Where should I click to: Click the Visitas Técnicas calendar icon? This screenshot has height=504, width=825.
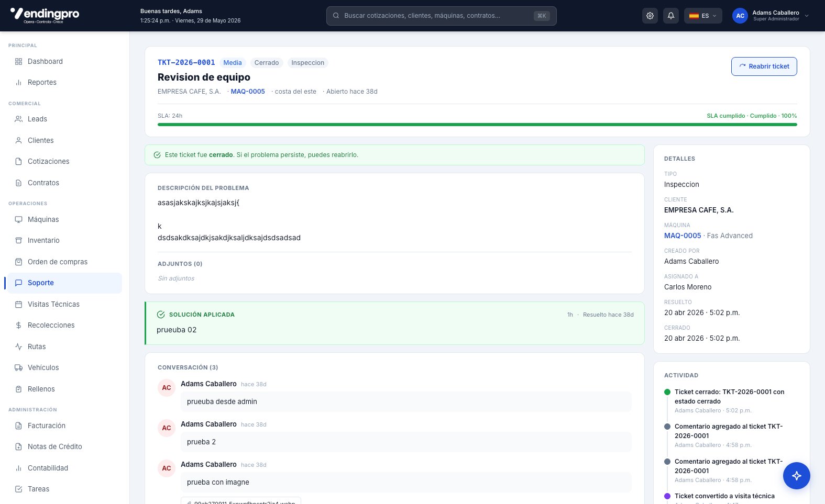[18, 305]
